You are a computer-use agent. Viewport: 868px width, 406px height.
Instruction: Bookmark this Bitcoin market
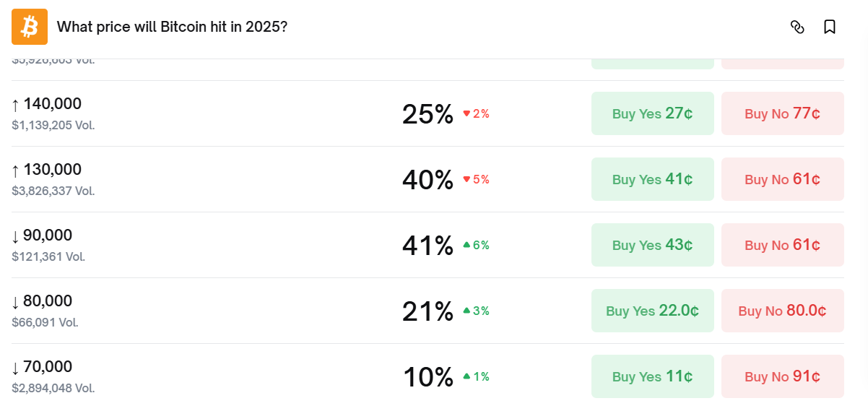point(830,27)
